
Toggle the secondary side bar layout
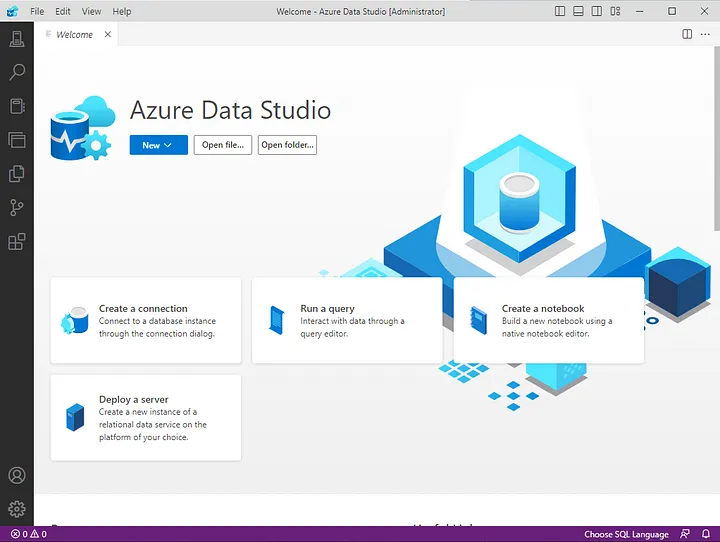pos(598,11)
